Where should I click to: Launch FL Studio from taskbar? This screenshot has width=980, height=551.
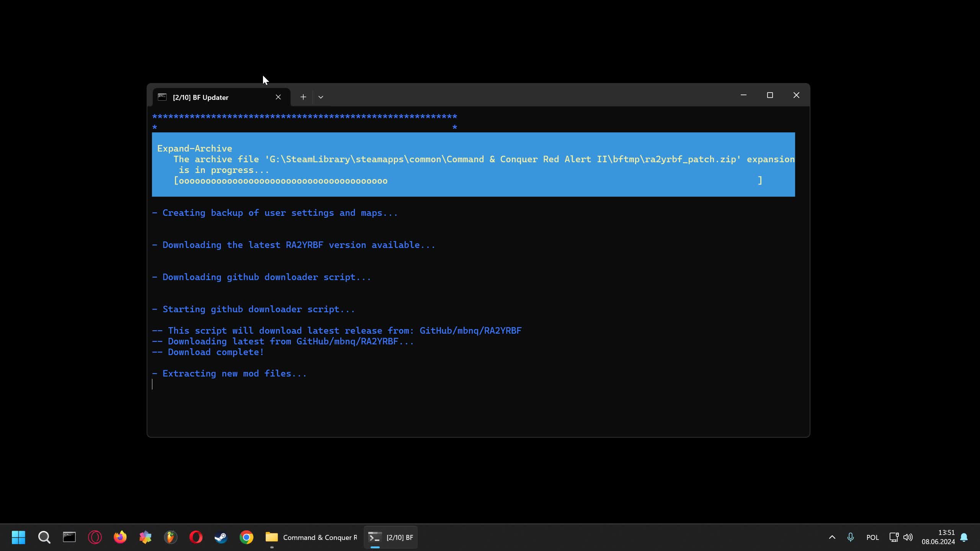pos(170,537)
